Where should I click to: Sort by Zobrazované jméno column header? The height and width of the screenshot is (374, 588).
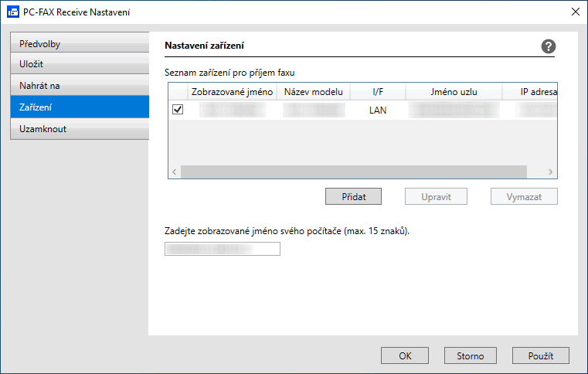tap(232, 92)
